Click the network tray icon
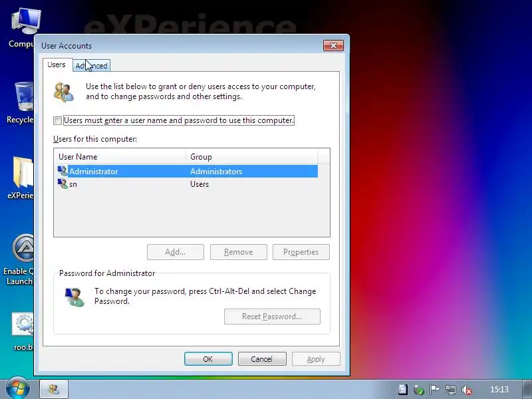 click(x=451, y=390)
